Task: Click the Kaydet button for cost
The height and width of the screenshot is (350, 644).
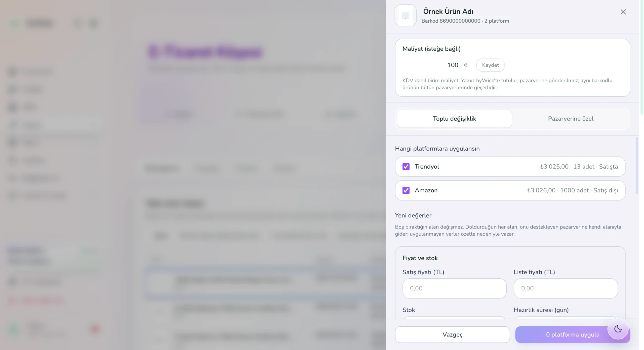Action: (x=490, y=65)
